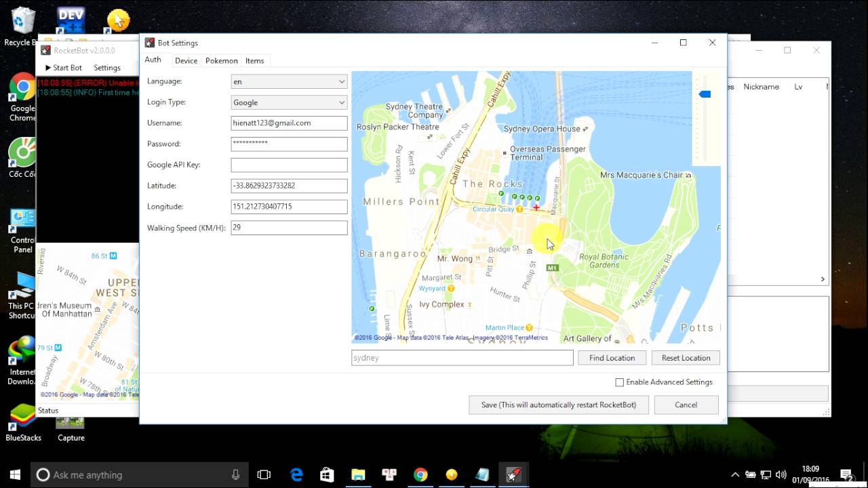Click The Rocks label on map

coord(492,184)
